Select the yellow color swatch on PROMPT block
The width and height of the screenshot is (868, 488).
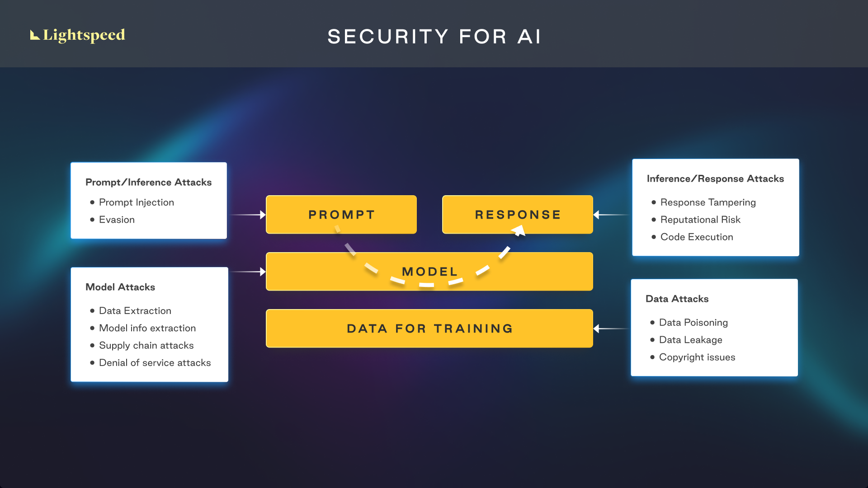tap(341, 214)
